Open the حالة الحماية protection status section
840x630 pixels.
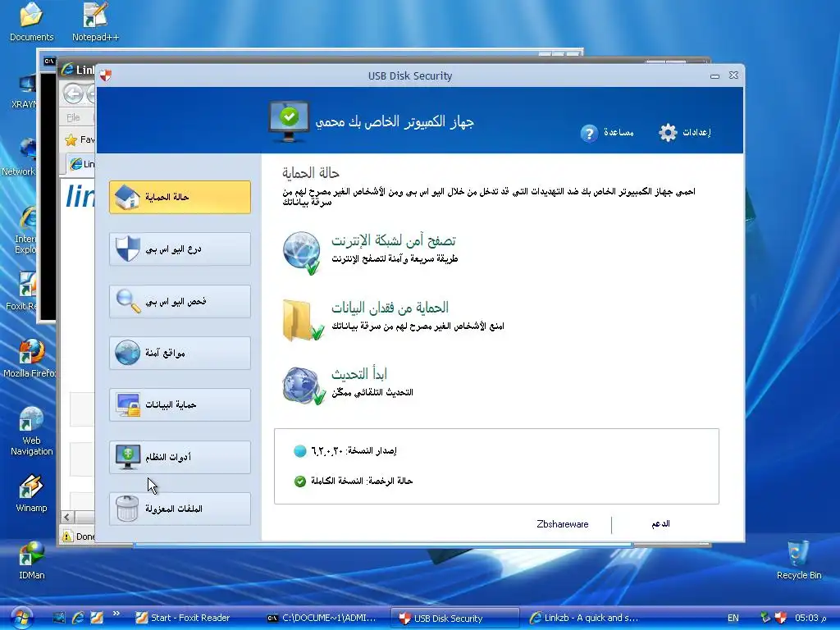pos(180,197)
